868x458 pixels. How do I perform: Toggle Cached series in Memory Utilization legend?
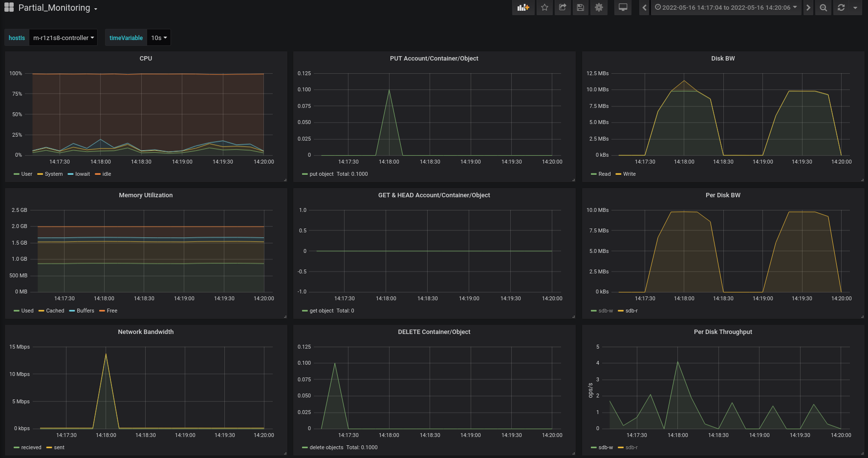tap(55, 311)
